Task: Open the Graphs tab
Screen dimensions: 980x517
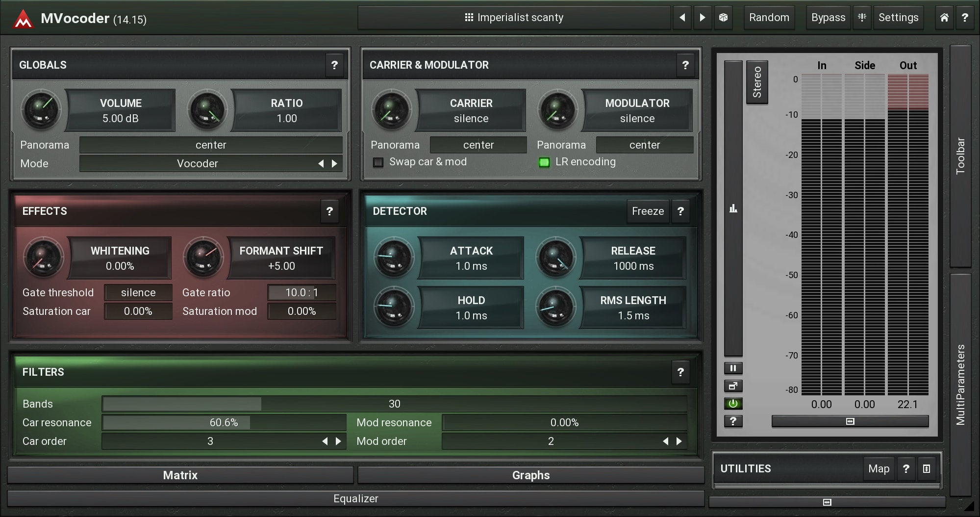Action: (x=530, y=475)
